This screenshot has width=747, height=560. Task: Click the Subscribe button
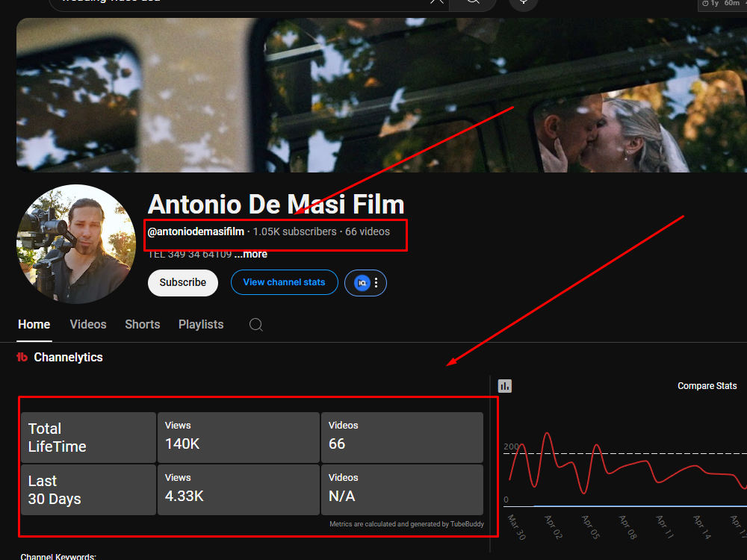click(x=183, y=283)
